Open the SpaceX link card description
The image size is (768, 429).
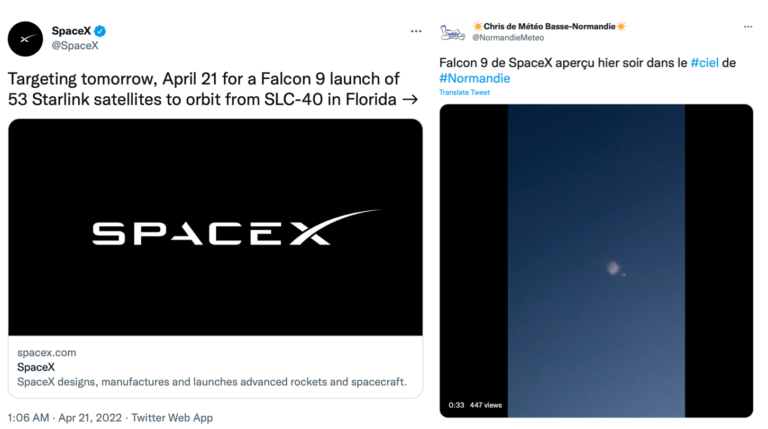click(x=212, y=381)
